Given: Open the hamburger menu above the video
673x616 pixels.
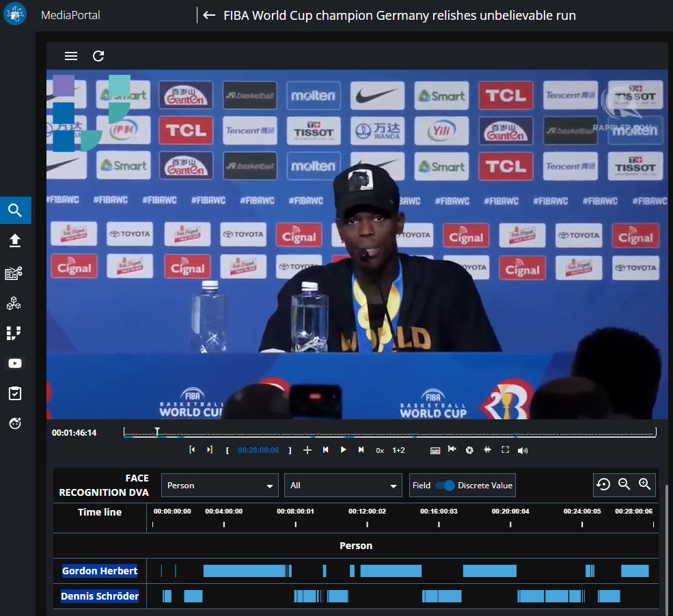Looking at the screenshot, I should (x=71, y=56).
